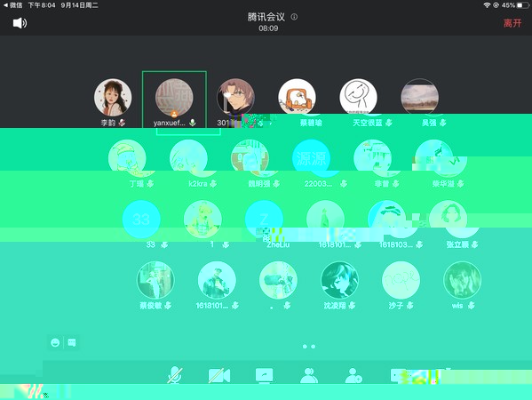
Task: Select 蔡俊敏's avatar
Action: (x=155, y=280)
